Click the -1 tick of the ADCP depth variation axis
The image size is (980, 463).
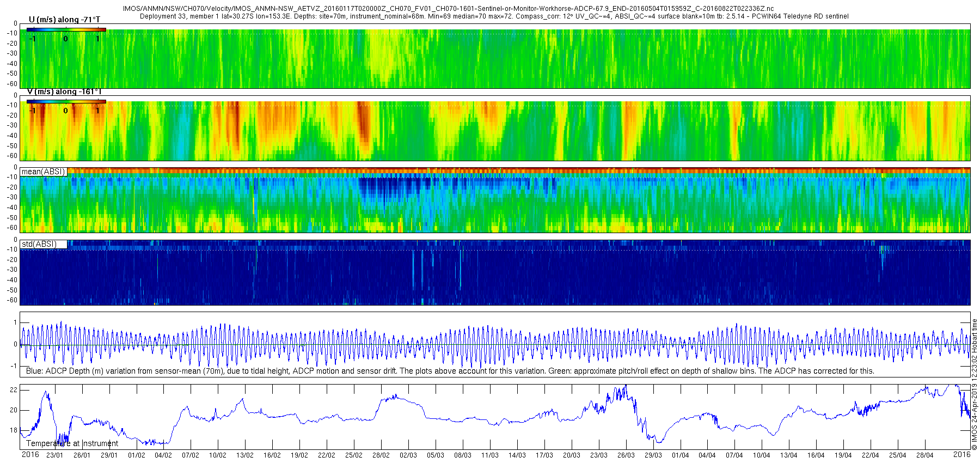(14, 366)
